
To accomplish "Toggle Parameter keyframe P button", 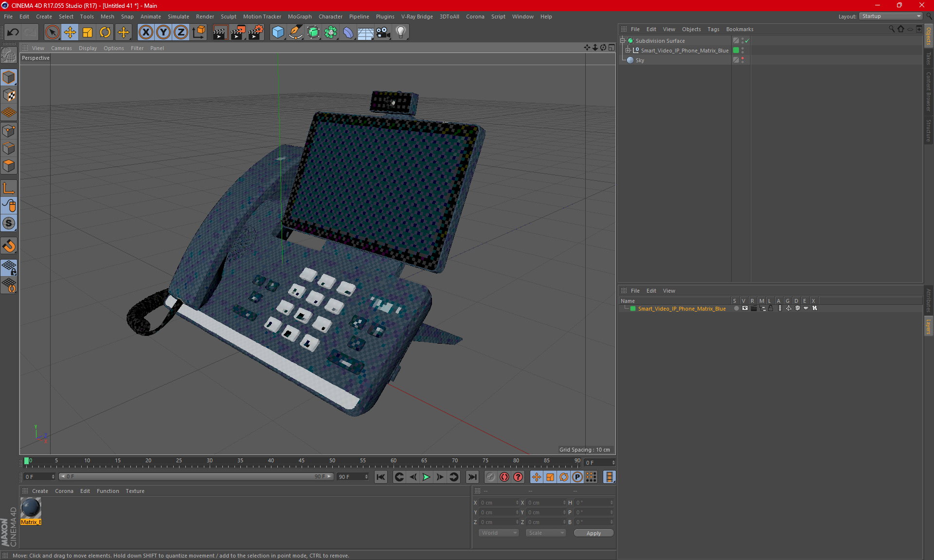I will (x=577, y=477).
